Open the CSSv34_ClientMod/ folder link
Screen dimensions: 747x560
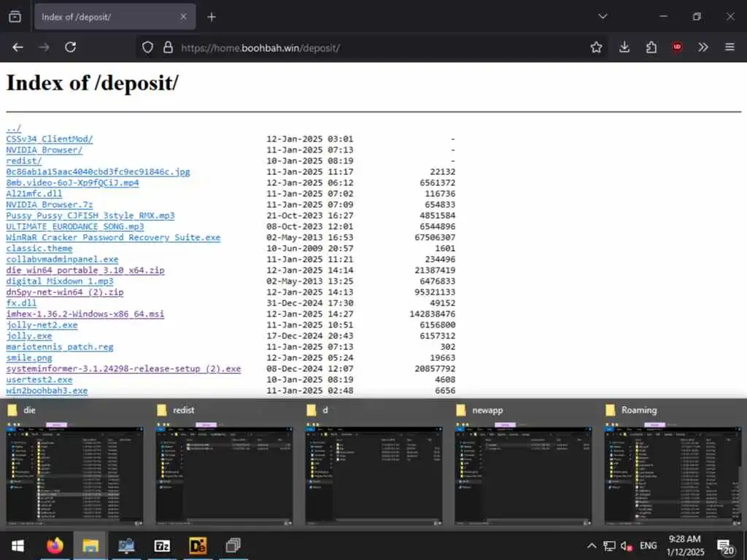click(x=50, y=139)
